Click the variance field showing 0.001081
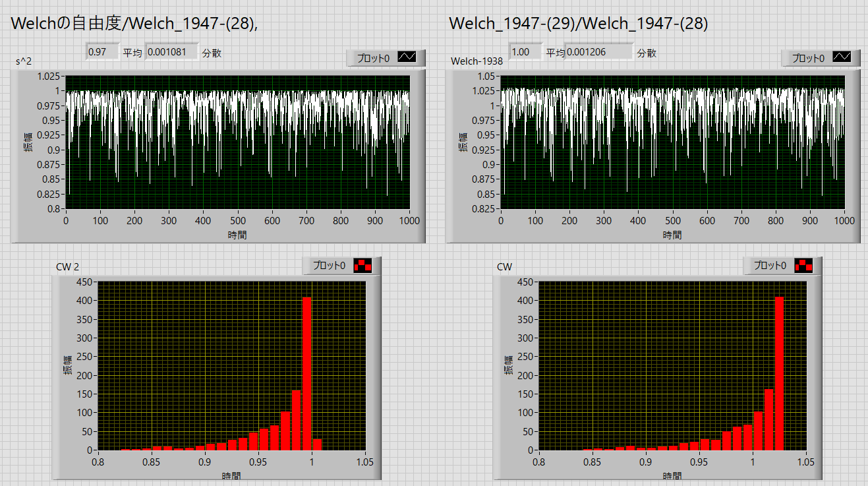This screenshot has height=486, width=868. (171, 52)
